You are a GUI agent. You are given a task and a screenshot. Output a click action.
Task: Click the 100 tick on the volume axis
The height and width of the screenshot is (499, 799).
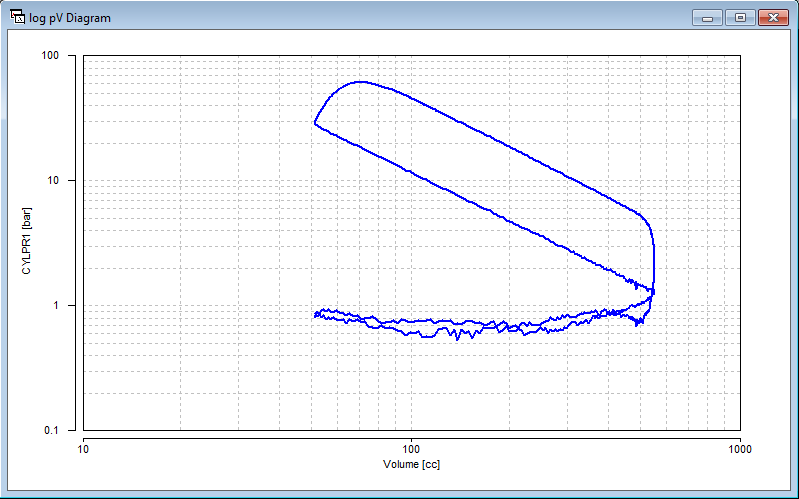coord(411,446)
